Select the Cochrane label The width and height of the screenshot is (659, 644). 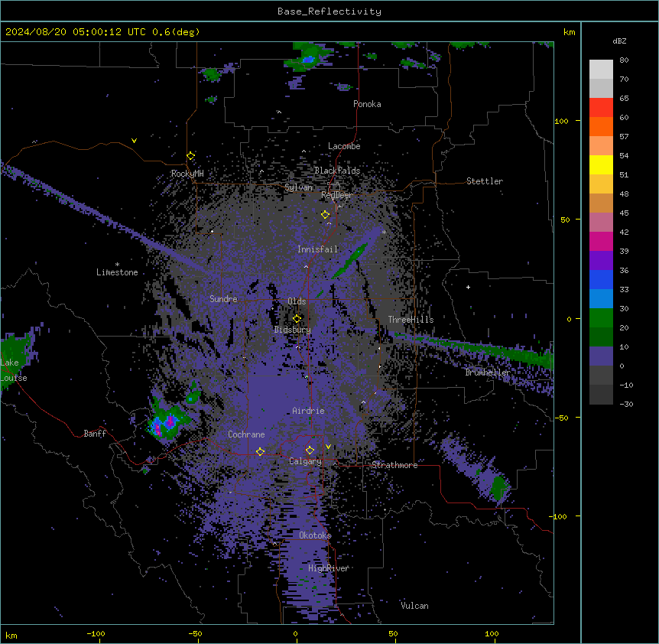[x=246, y=434]
